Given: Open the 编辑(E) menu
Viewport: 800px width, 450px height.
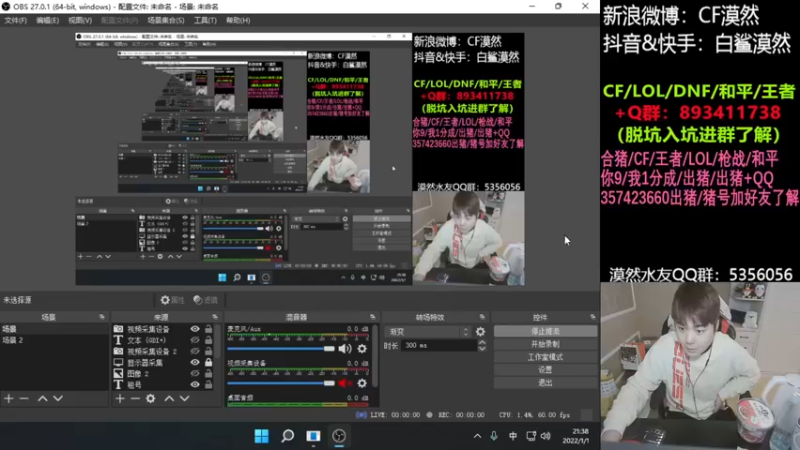Looking at the screenshot, I should 47,20.
